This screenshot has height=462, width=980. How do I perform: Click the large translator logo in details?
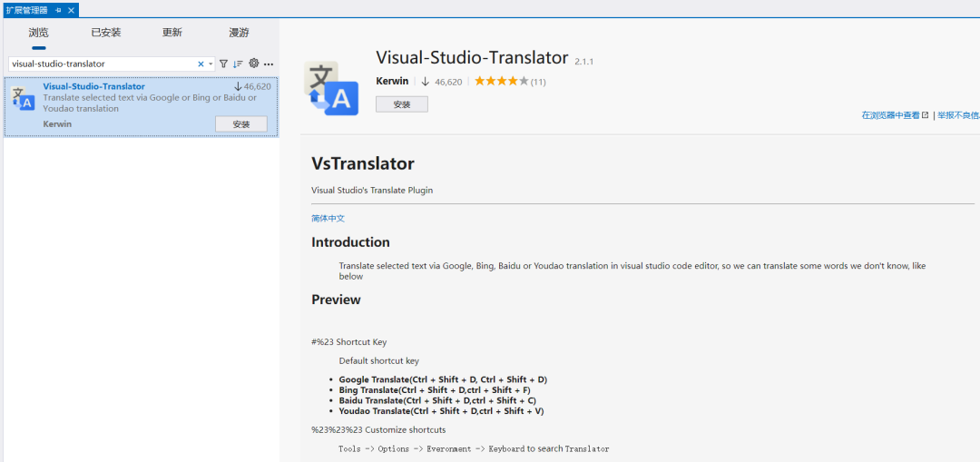pyautogui.click(x=330, y=88)
